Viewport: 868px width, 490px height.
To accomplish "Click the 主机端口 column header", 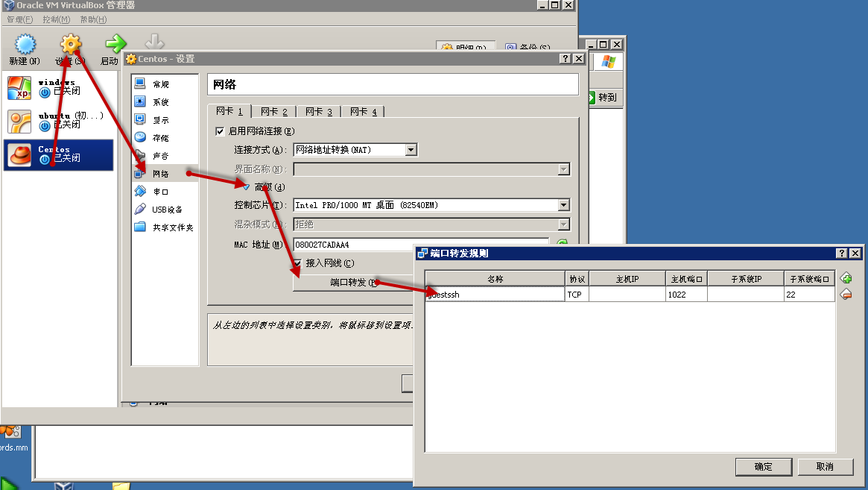I will pyautogui.click(x=686, y=279).
